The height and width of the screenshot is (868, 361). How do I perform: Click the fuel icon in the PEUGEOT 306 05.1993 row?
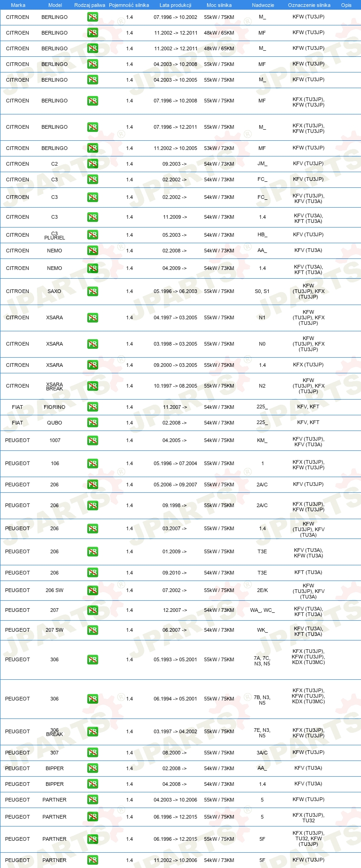[x=92, y=660]
